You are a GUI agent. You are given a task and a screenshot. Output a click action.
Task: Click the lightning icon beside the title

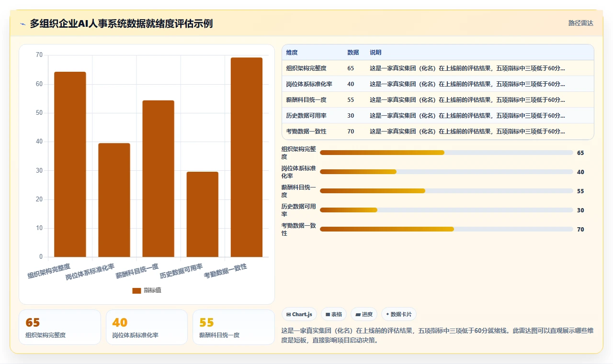23,24
